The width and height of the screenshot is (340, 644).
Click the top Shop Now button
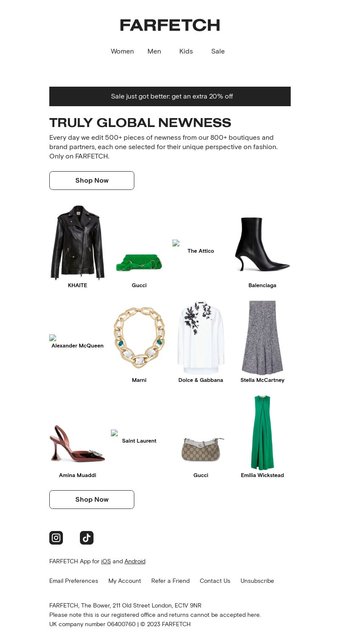pos(92,181)
